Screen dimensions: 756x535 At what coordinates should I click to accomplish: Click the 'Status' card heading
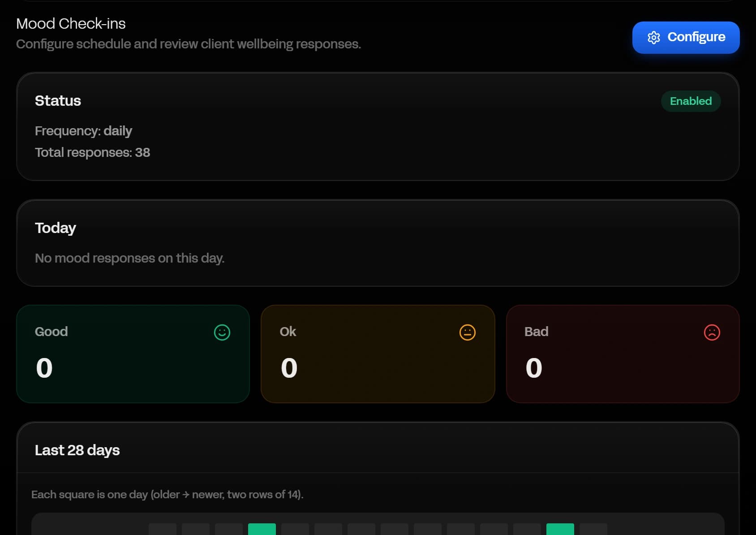[58, 101]
